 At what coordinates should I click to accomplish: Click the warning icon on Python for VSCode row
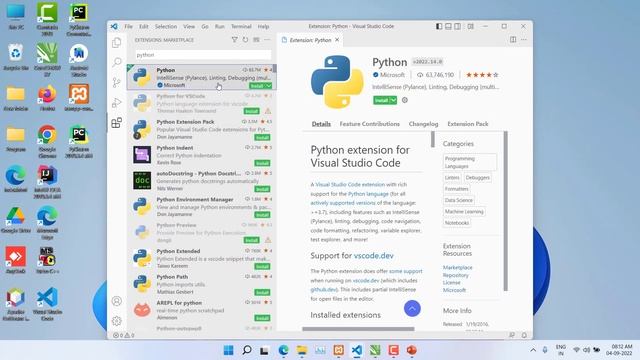[268, 111]
